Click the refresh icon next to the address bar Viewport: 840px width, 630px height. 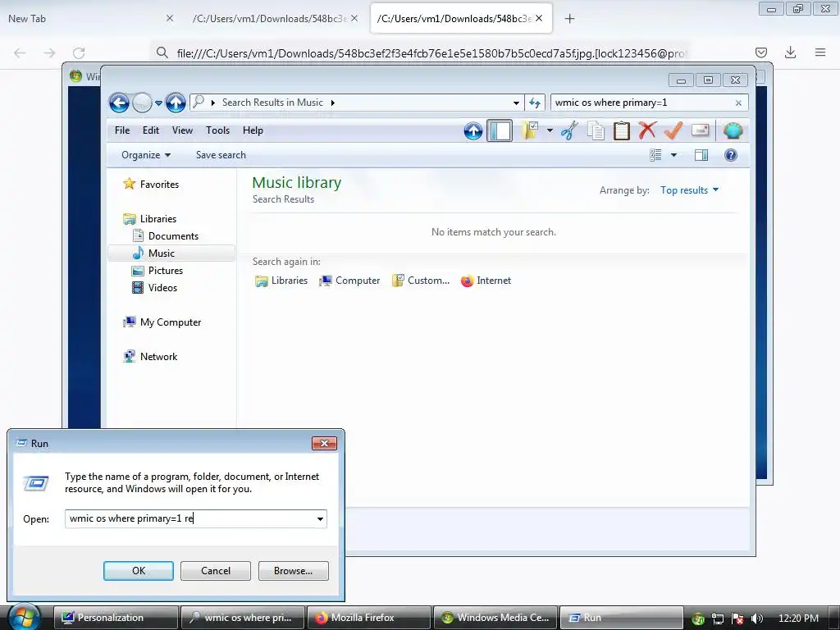(535, 103)
